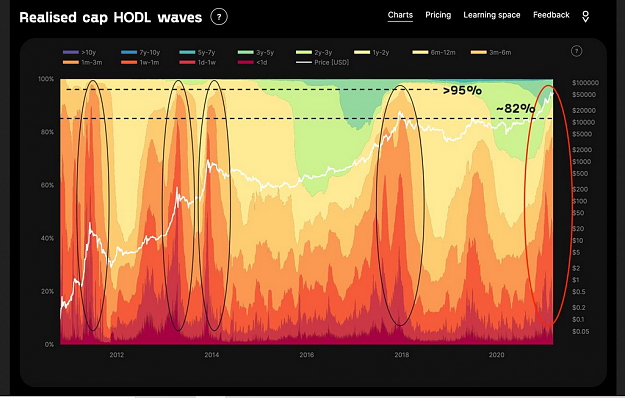This screenshot has width=625, height=398.
Task: Click the 100% y-axis label
Action: pos(46,79)
